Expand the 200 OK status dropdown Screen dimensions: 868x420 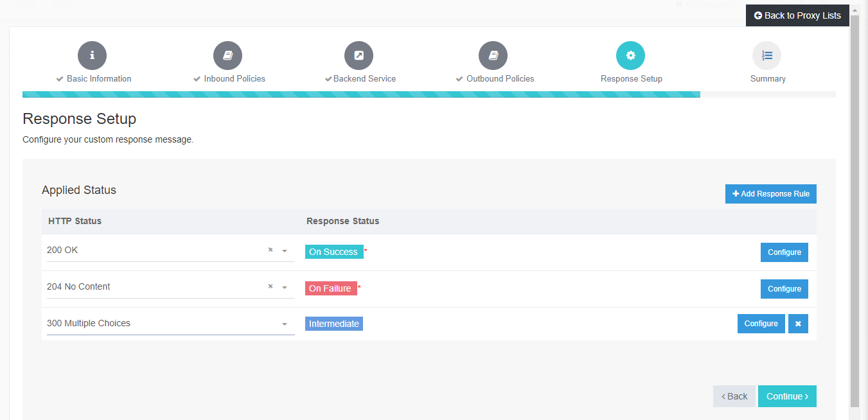(285, 250)
